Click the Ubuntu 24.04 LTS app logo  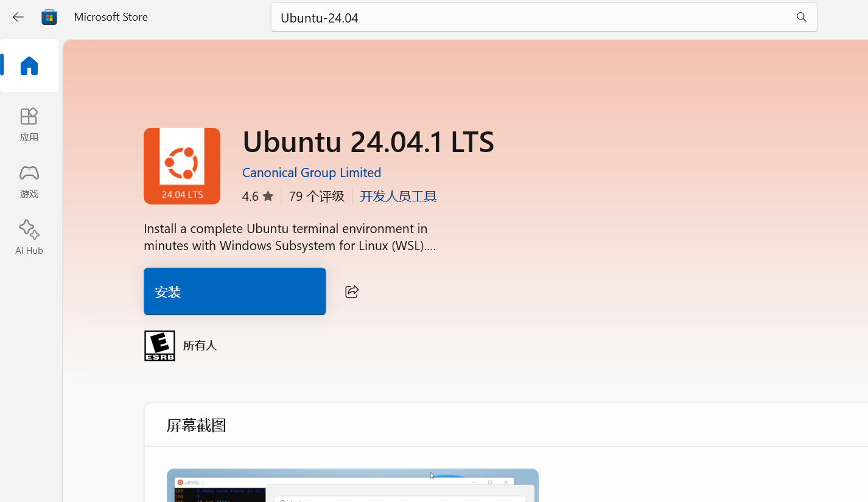pyautogui.click(x=182, y=166)
